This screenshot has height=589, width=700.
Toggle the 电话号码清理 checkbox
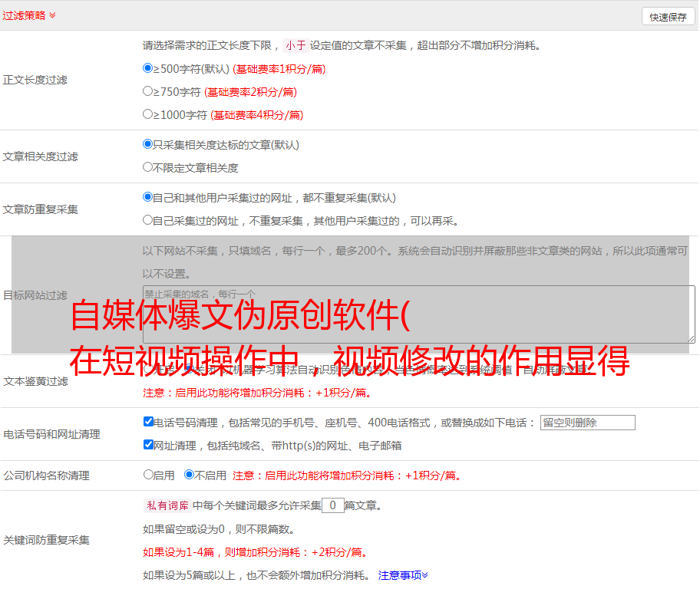(148, 422)
